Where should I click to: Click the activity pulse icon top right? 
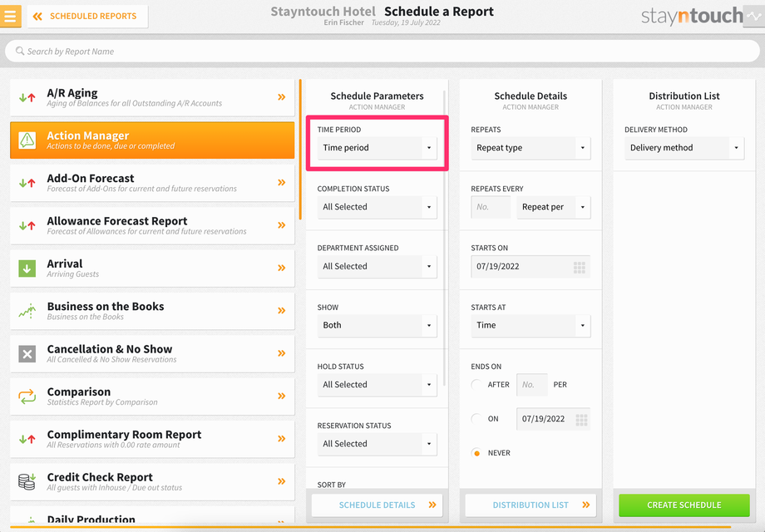click(754, 16)
